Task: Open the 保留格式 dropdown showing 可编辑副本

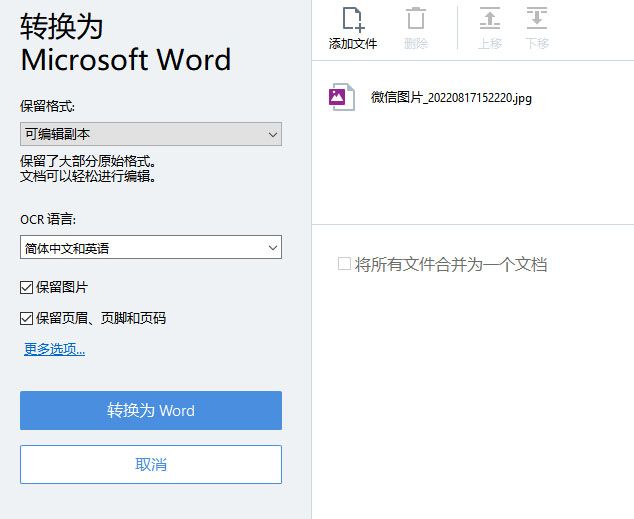Action: (151, 134)
